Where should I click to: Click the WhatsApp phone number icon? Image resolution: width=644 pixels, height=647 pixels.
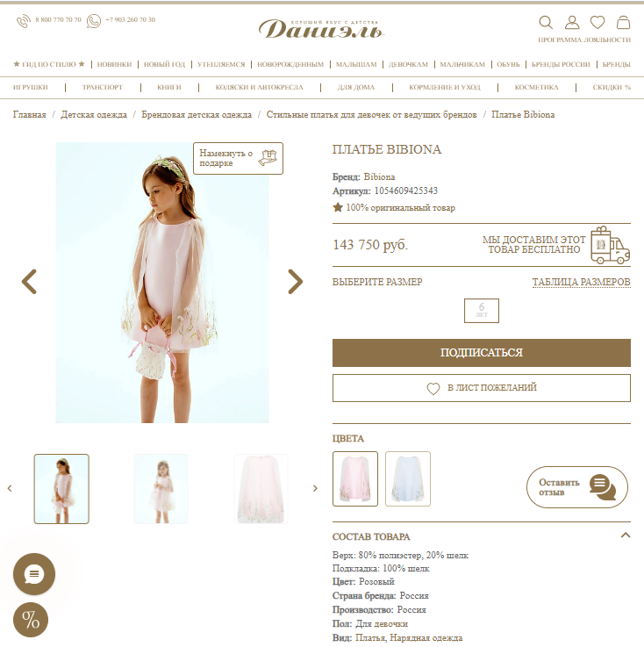click(x=94, y=21)
